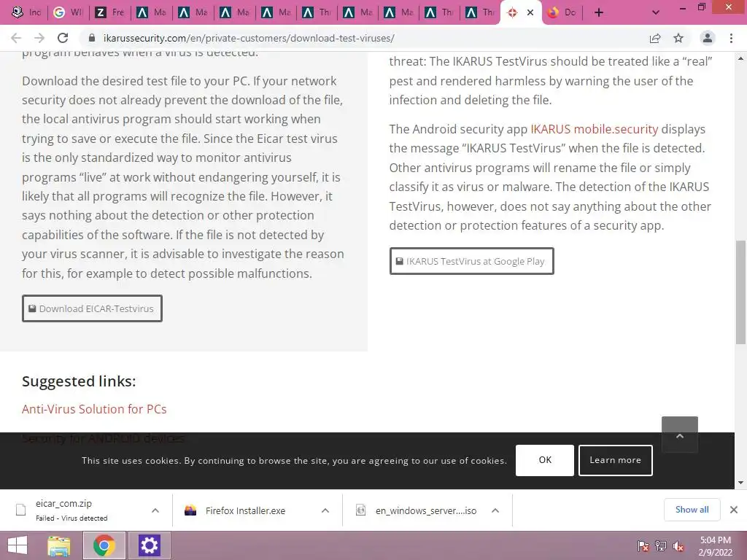Image resolution: width=747 pixels, height=560 pixels.
Task: Click the 'Suggested links:' heading
Action: coord(79,381)
